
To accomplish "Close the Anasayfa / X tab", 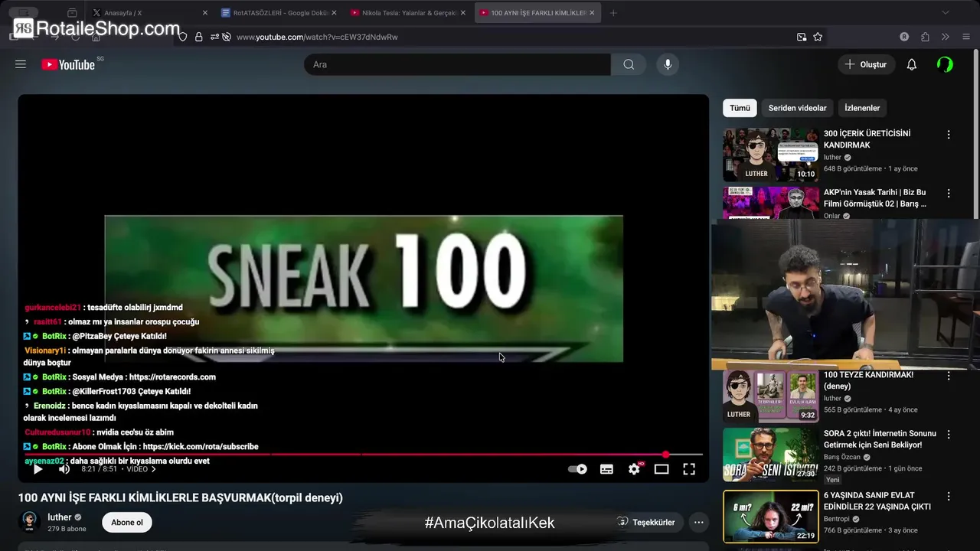I will pos(204,13).
